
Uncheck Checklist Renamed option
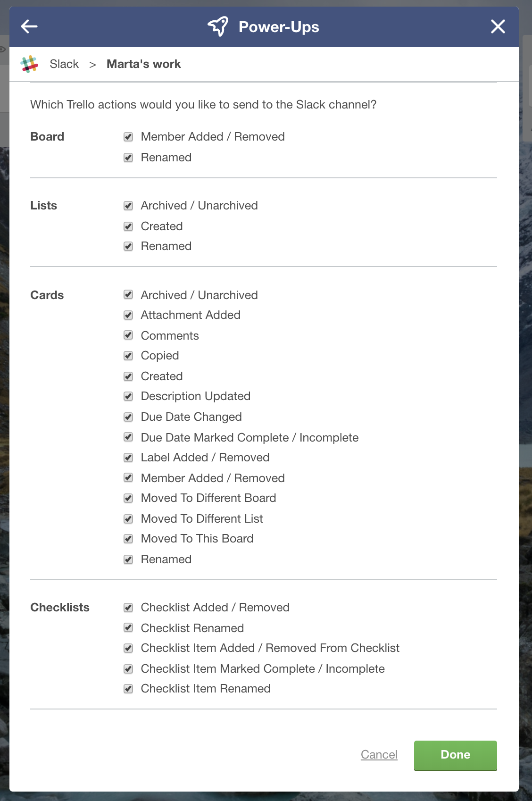tap(128, 628)
